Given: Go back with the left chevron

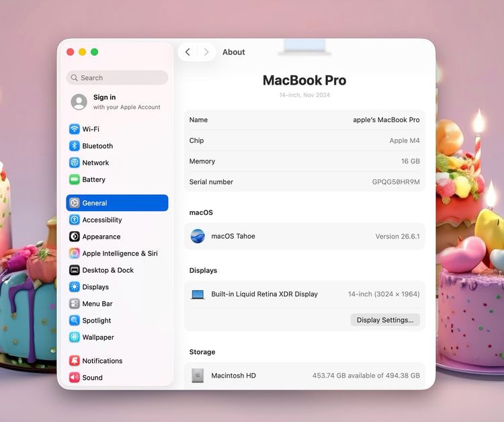Looking at the screenshot, I should [187, 52].
